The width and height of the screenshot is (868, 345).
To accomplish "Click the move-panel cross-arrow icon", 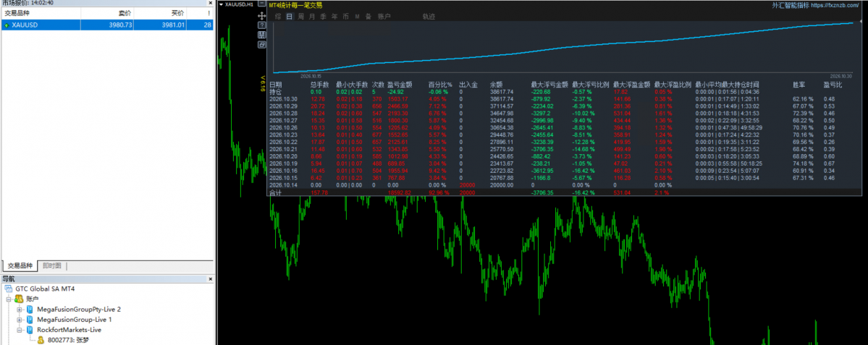I will [262, 16].
